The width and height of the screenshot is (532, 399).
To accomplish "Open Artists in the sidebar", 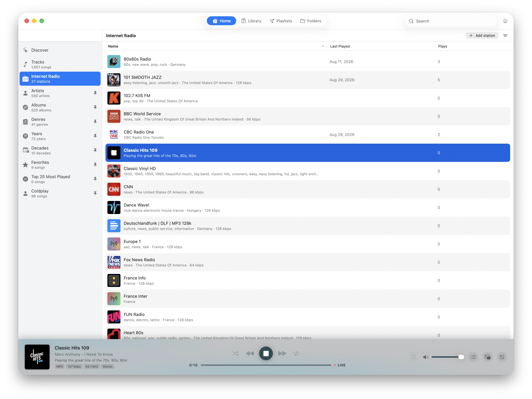I will coord(60,93).
